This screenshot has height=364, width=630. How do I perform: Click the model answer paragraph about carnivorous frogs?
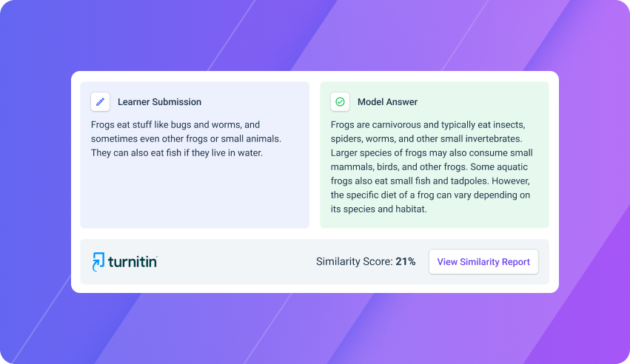432,166
